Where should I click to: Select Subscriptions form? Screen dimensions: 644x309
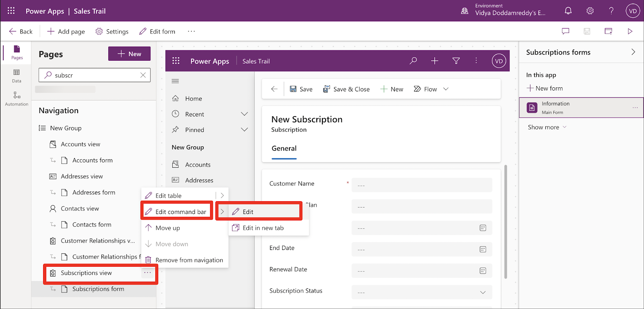pos(98,289)
